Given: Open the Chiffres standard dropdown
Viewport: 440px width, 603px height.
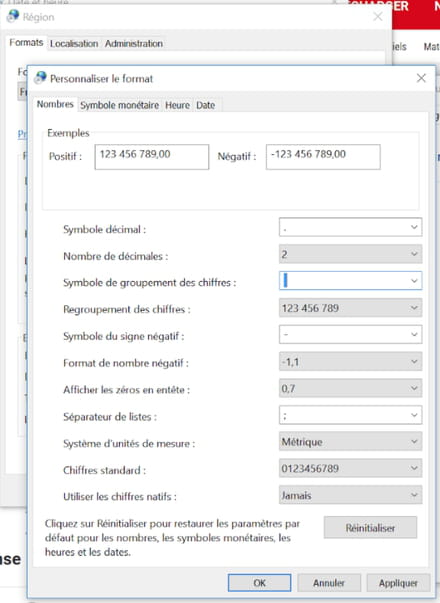Looking at the screenshot, I should 350,468.
